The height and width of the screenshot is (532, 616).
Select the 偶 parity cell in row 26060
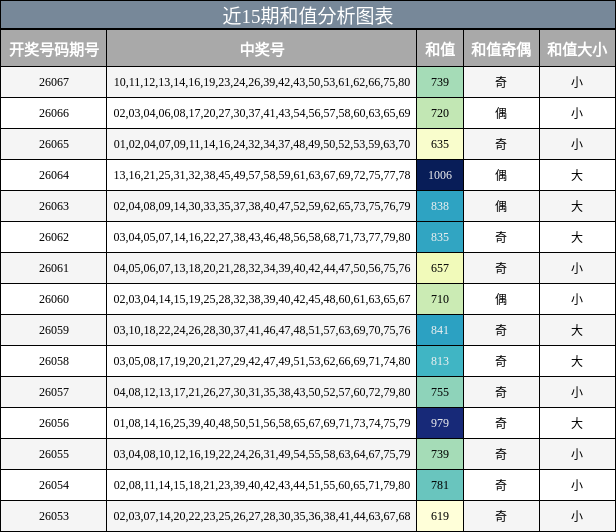tap(501, 299)
